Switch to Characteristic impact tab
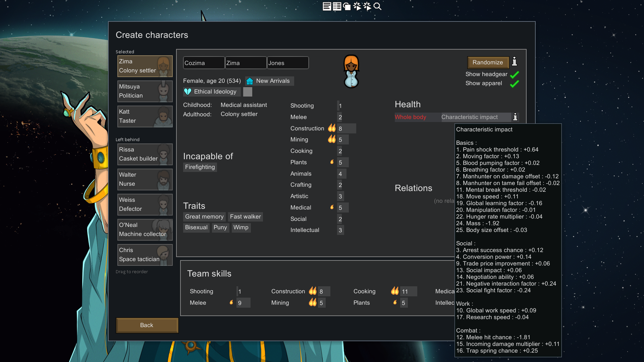 469,117
